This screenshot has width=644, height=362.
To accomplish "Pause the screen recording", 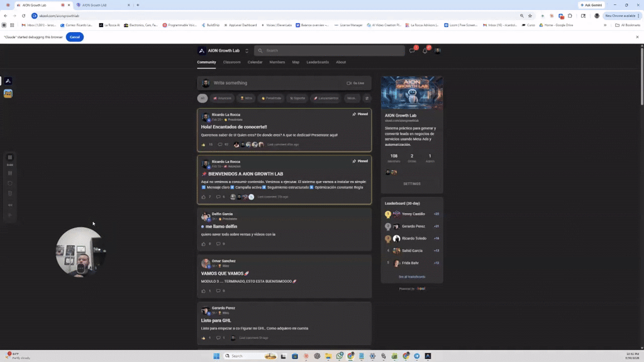I will tap(10, 173).
